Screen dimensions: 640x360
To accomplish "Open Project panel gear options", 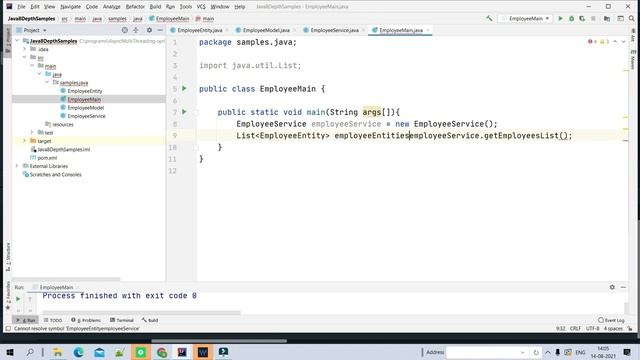I will tap(149, 30).
